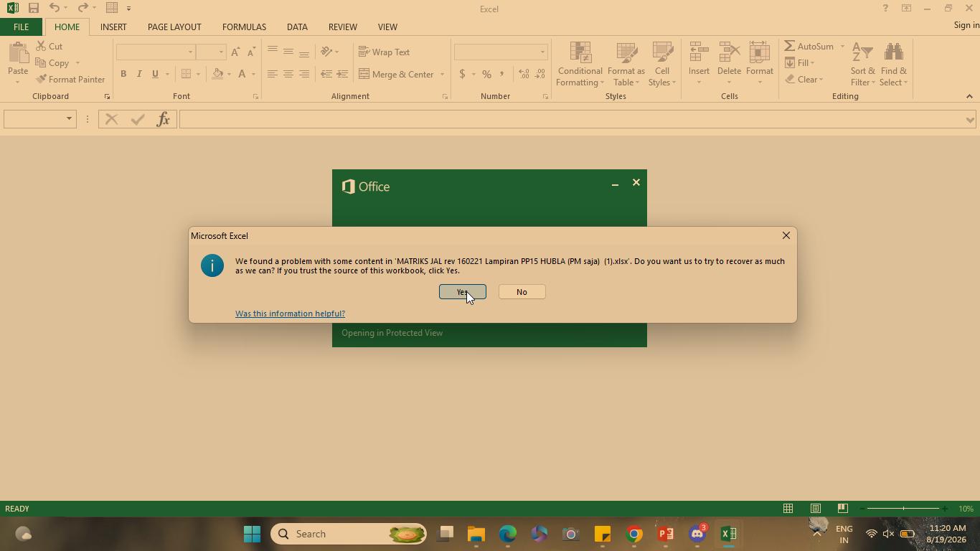Click the Find & Select binoculars icon
This screenshot has width=980, height=551.
click(894, 52)
